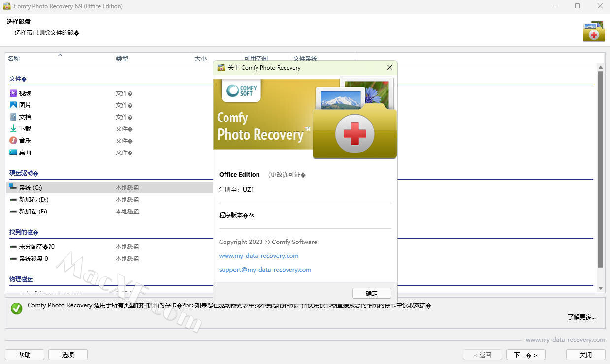Close the About Comfy Photo Recovery dialog

pyautogui.click(x=390, y=67)
